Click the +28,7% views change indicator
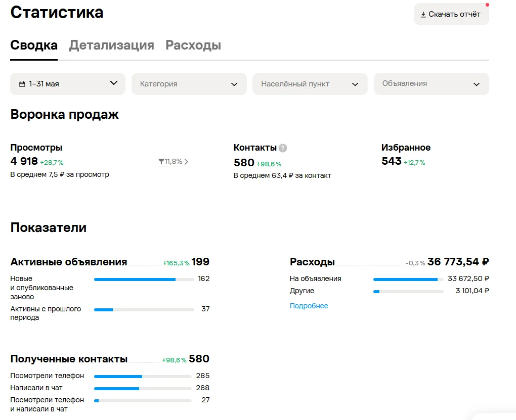516x420 pixels. pyautogui.click(x=52, y=162)
